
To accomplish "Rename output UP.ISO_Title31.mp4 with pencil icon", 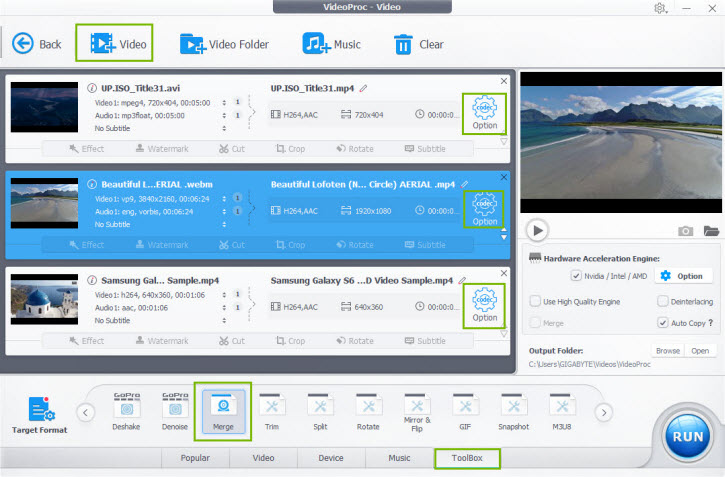I will [x=363, y=88].
